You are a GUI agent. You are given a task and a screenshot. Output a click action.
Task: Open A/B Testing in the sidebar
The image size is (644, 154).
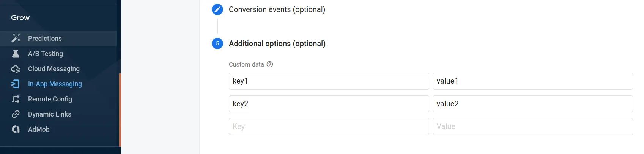[x=46, y=54]
